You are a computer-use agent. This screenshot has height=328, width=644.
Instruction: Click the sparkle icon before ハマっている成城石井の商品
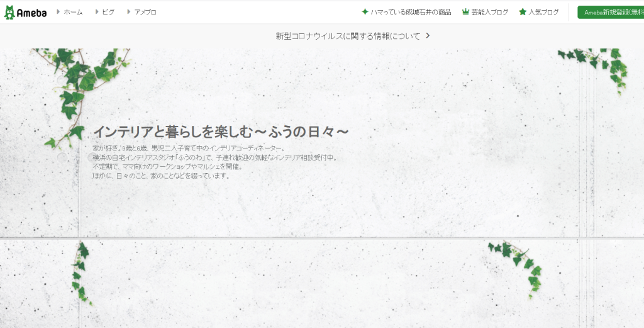(365, 12)
